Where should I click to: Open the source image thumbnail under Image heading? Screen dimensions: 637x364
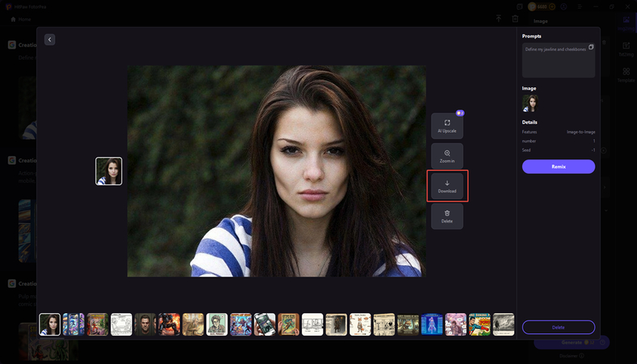click(529, 104)
